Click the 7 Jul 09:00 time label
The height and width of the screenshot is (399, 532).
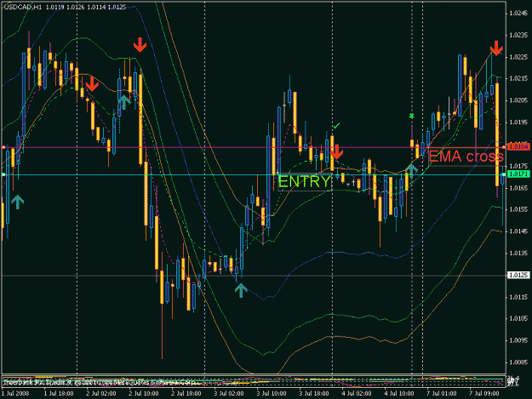pos(484,394)
